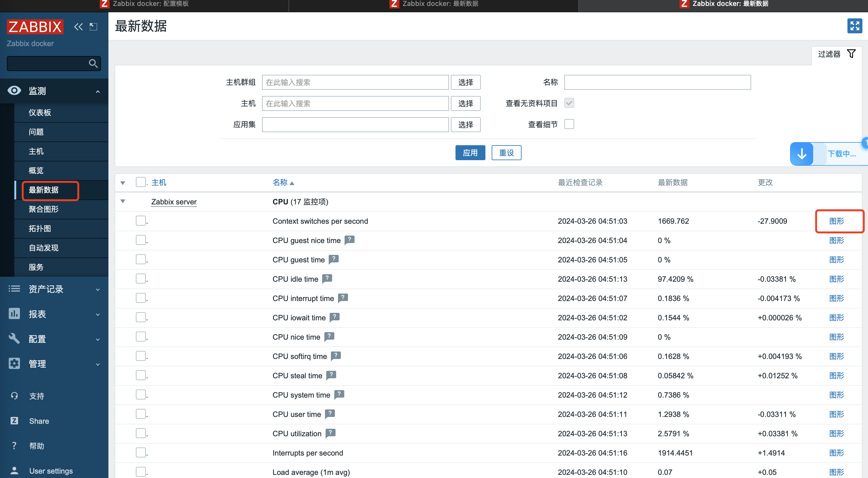
Task: Click the gear icon beside 管理
Action: point(14,363)
